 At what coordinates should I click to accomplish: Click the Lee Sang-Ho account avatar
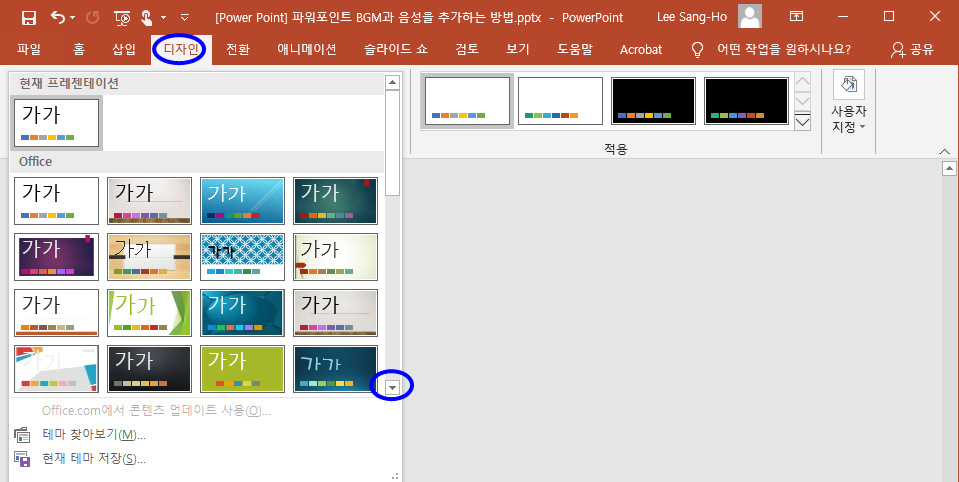pos(750,17)
